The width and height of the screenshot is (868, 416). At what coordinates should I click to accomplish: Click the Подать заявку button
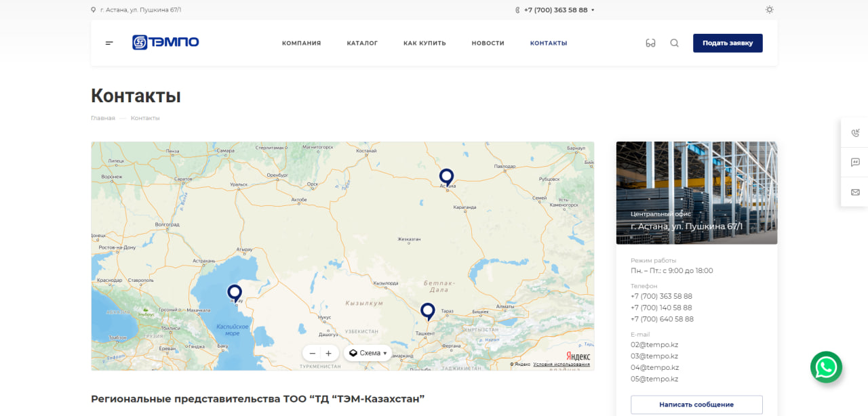click(x=728, y=43)
